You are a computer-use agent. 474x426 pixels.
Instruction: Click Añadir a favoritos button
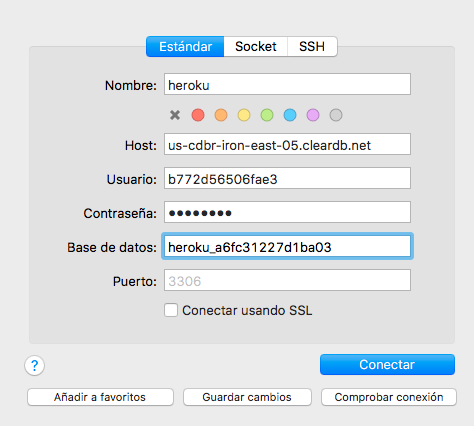[100, 397]
